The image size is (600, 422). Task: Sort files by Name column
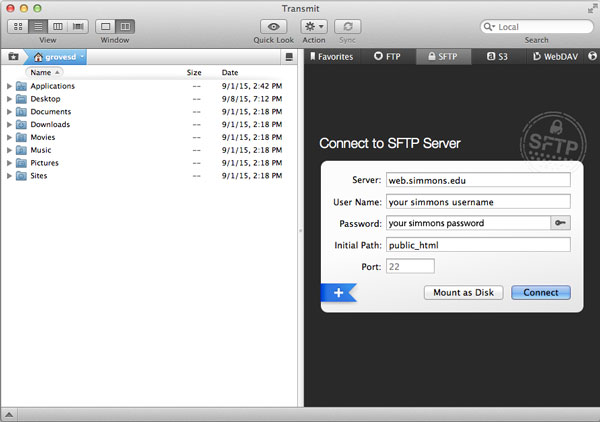(44, 72)
